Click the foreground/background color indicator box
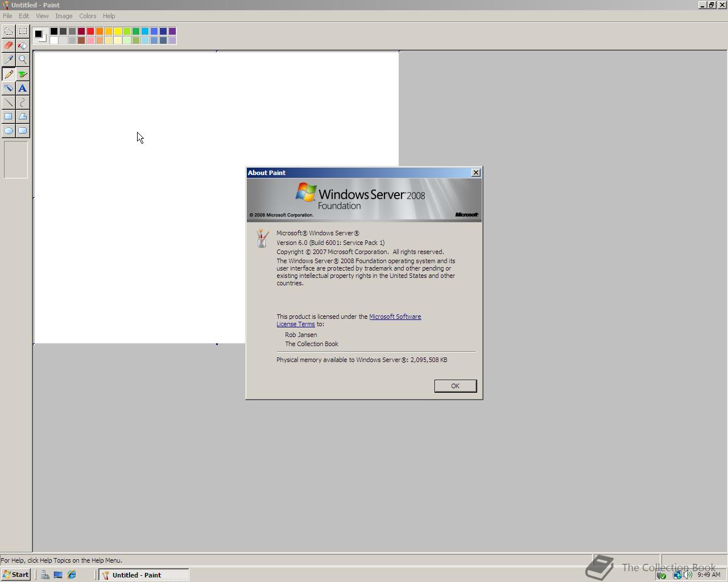728x582 pixels. (x=40, y=36)
